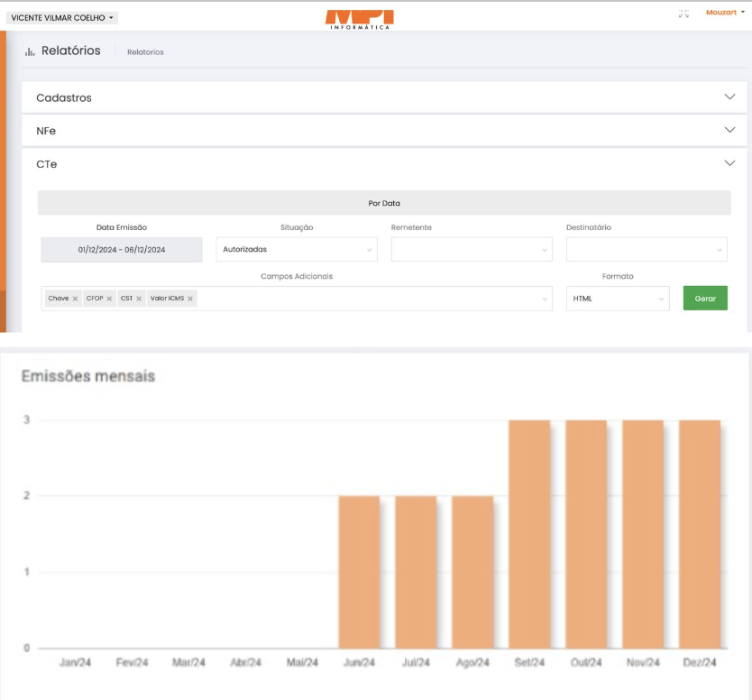Screen dimensions: 752x700
Task: Click the MPI Informática logo
Action: point(359,19)
